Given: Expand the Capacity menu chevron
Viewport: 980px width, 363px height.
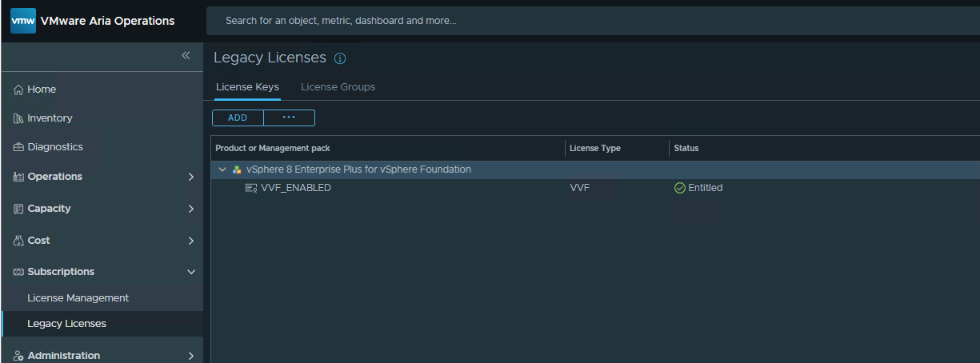Looking at the screenshot, I should 190,209.
